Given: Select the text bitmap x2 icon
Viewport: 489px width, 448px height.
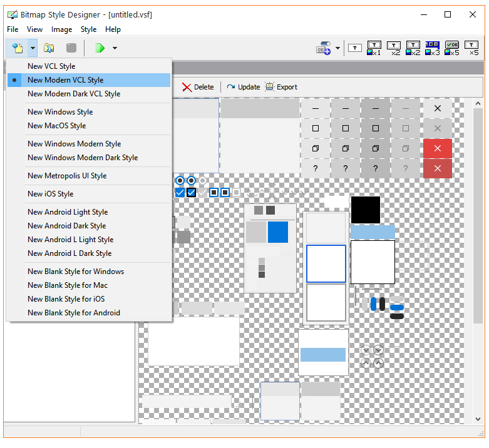Looking at the screenshot, I should (413, 48).
